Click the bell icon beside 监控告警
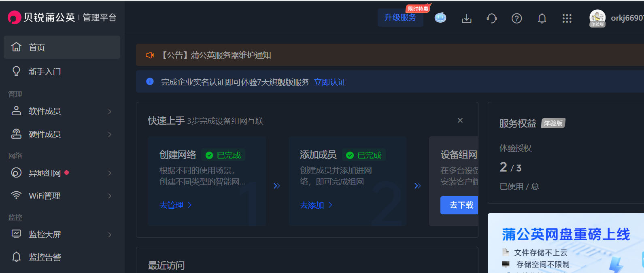The image size is (644, 273). 16,257
